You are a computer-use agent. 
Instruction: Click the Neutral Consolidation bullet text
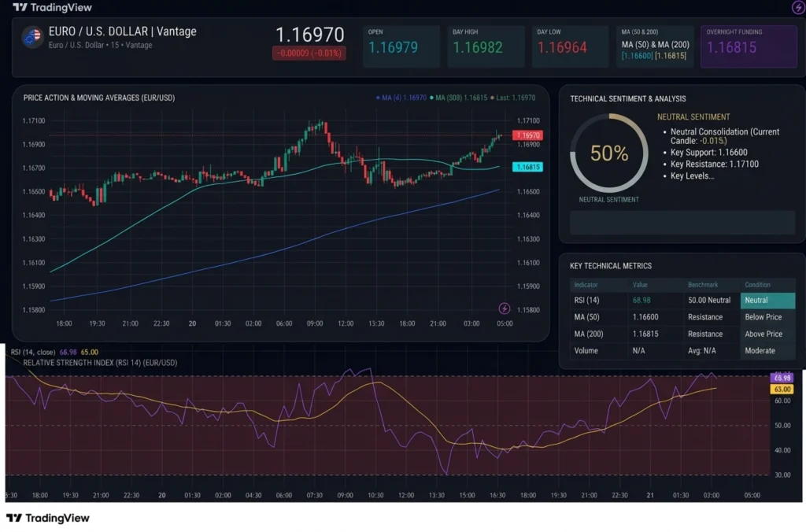click(725, 135)
